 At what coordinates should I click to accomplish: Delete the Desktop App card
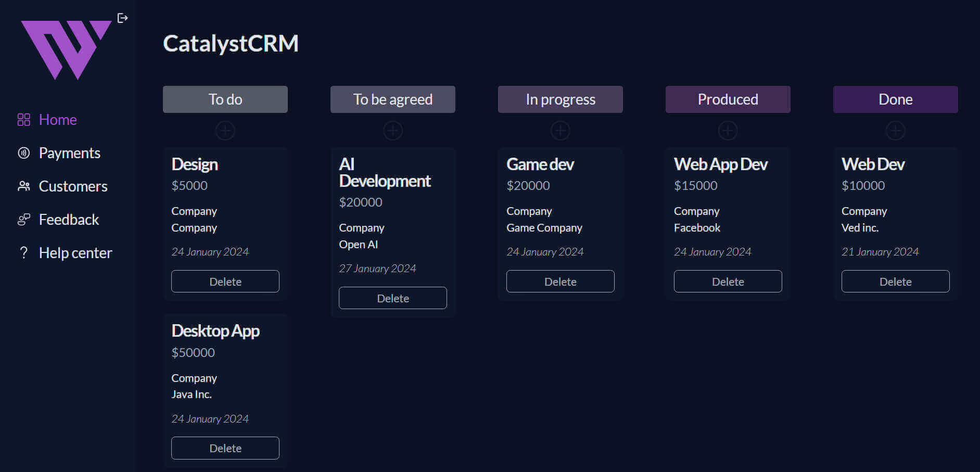point(225,448)
